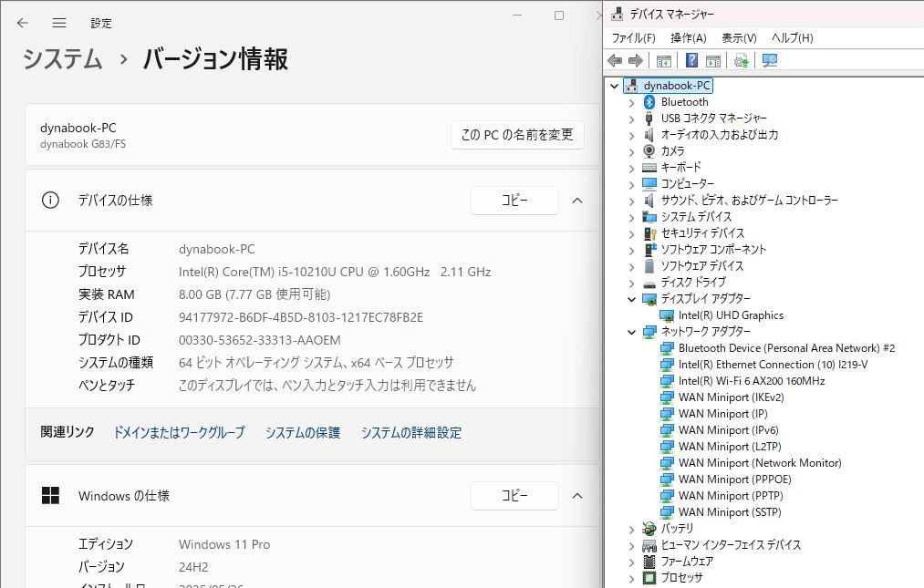The image size is (924, 588).
Task: Click the Back arrow in Device Manager toolbar
Action: (615, 61)
